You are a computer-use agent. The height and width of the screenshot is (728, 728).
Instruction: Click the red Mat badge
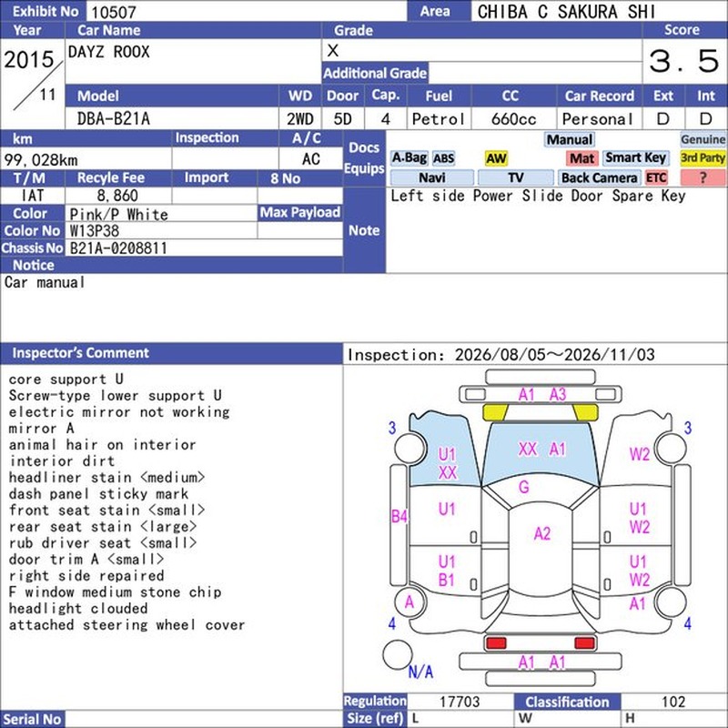click(581, 158)
